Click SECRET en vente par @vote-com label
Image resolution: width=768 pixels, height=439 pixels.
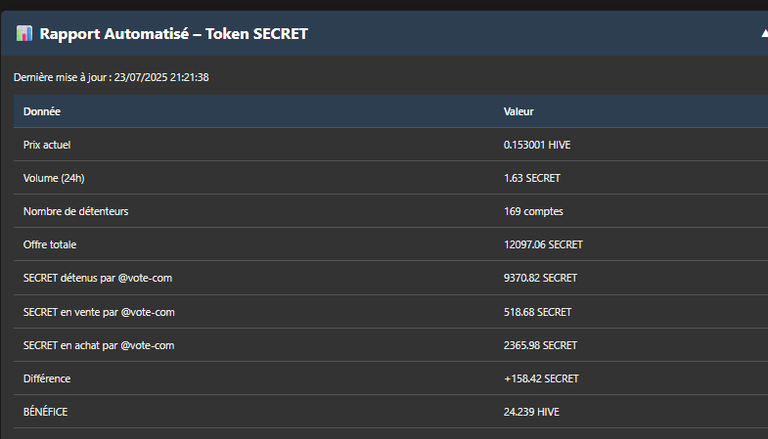tap(99, 313)
